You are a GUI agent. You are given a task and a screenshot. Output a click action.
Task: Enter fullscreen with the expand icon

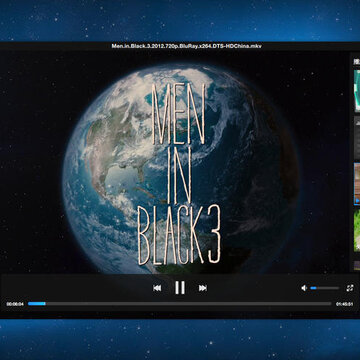tap(350, 288)
